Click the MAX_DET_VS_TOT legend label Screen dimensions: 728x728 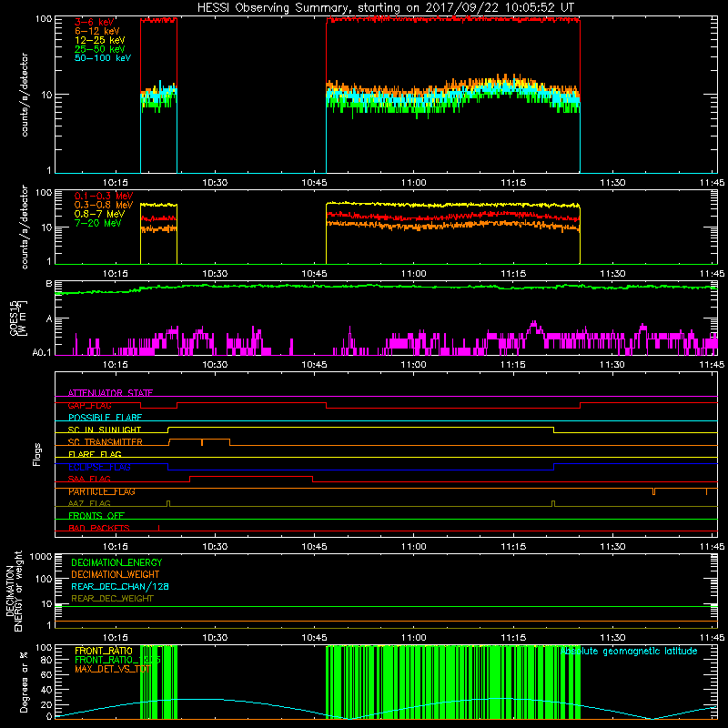112,670
